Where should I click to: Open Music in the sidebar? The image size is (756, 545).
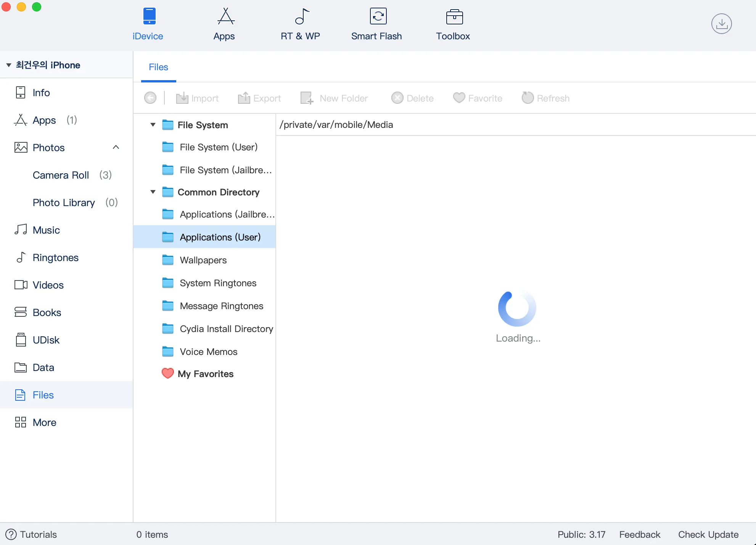click(66, 230)
